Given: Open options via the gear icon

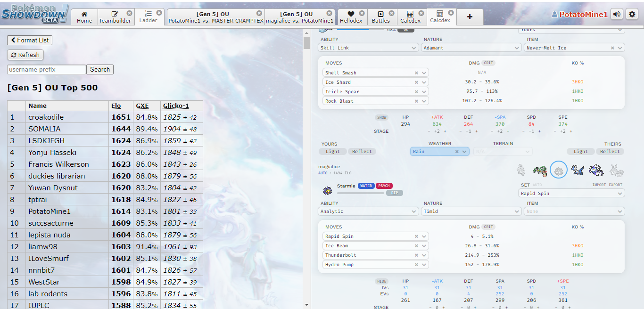Looking at the screenshot, I should 632,14.
